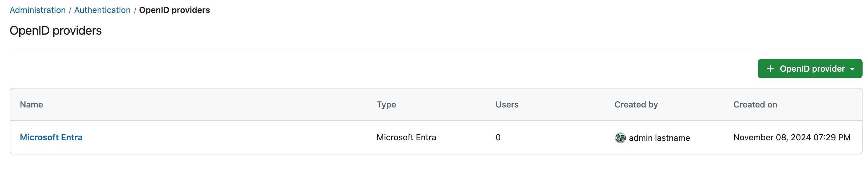868x177 pixels.
Task: Click the slash separator after Authentication
Action: [x=135, y=10]
